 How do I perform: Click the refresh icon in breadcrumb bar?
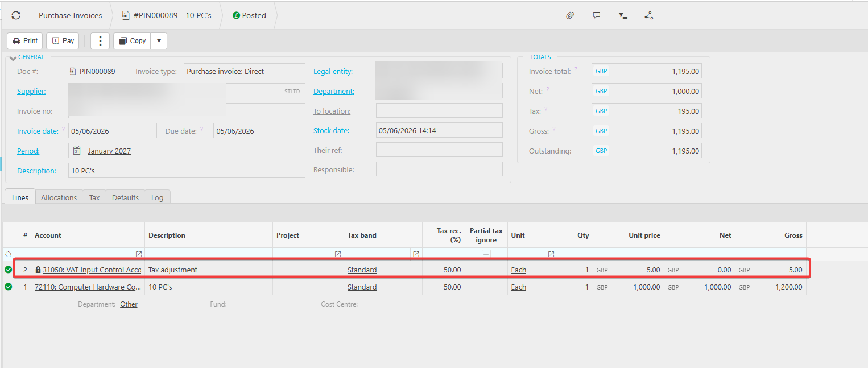[16, 15]
